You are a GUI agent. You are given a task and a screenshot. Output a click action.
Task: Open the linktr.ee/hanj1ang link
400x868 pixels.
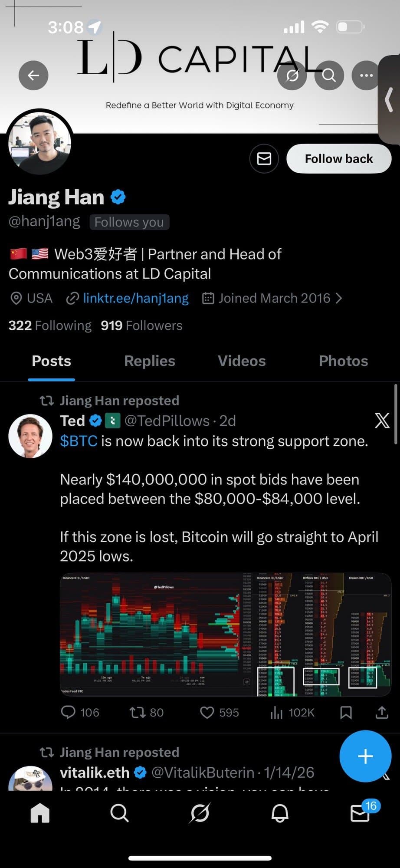[x=135, y=298]
